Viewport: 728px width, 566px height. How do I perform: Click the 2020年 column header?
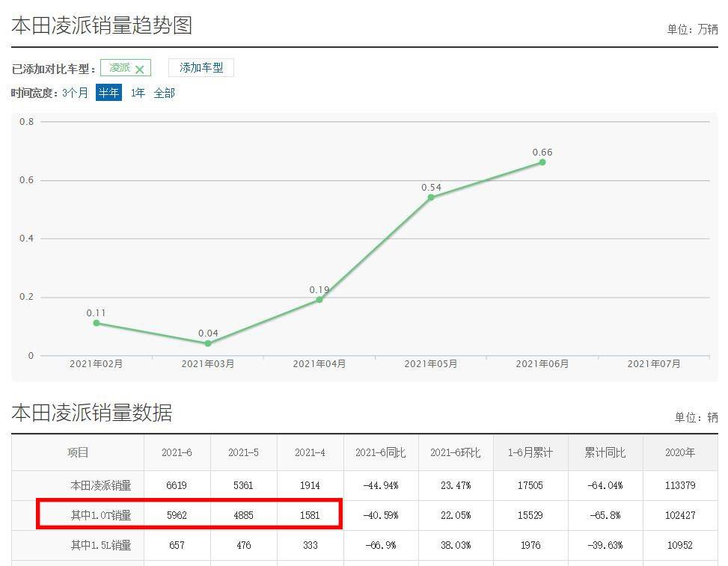pos(679,453)
